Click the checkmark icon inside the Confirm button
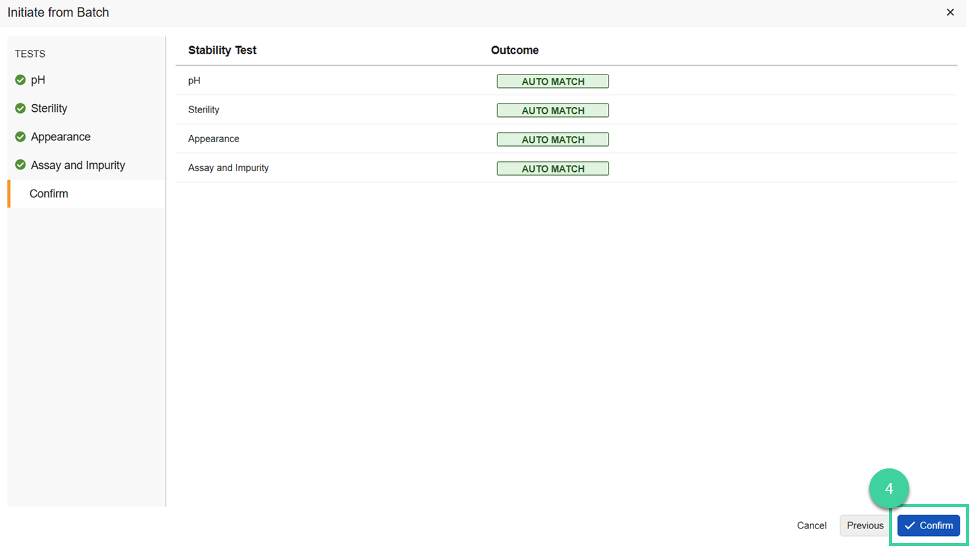This screenshot has height=555, width=980. [x=911, y=525]
